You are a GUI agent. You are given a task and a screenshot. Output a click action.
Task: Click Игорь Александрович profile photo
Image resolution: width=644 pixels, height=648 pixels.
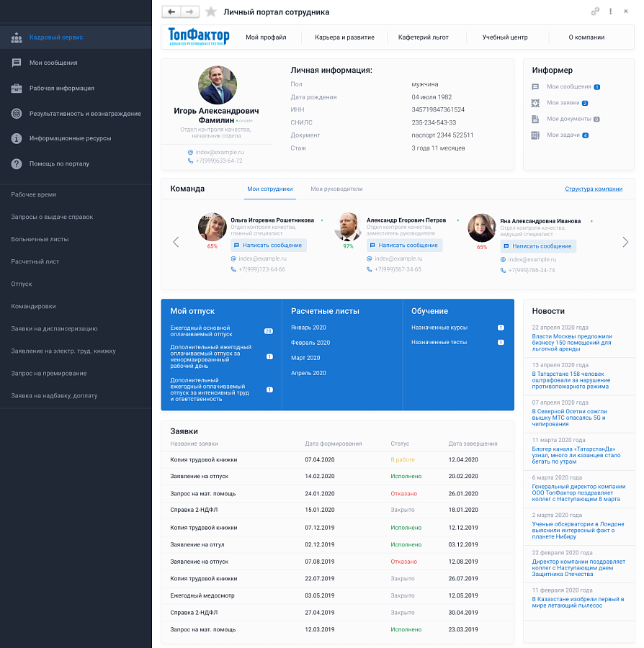218,85
